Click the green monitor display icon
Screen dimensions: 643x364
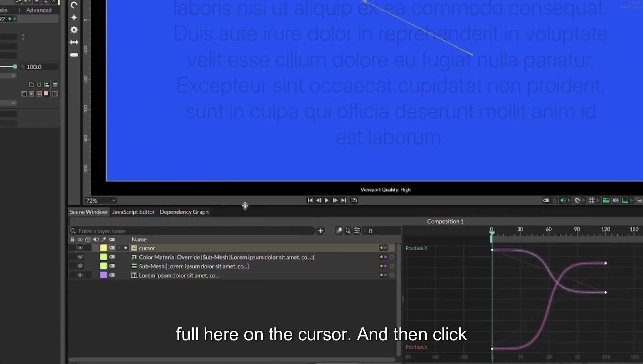tap(625, 200)
